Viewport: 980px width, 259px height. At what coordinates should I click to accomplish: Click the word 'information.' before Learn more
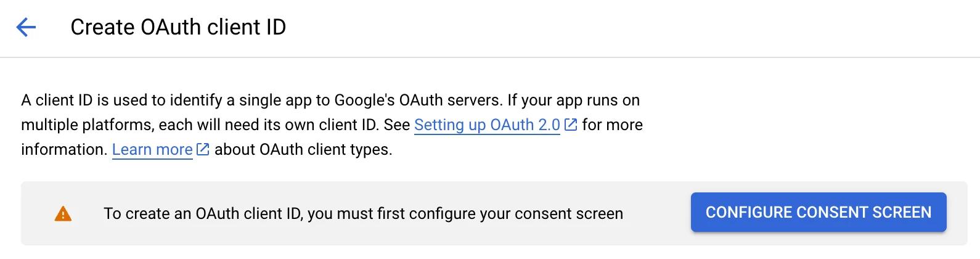click(x=64, y=150)
